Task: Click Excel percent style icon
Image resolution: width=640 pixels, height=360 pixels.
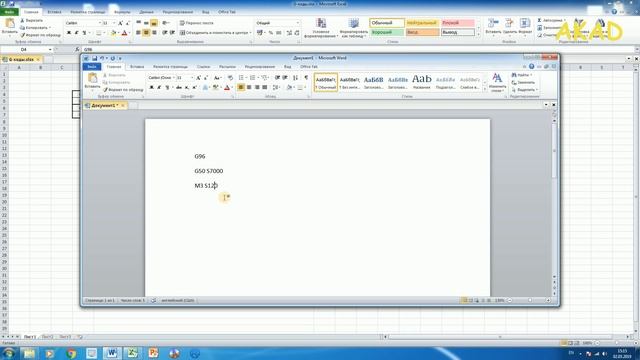Action: (271, 33)
